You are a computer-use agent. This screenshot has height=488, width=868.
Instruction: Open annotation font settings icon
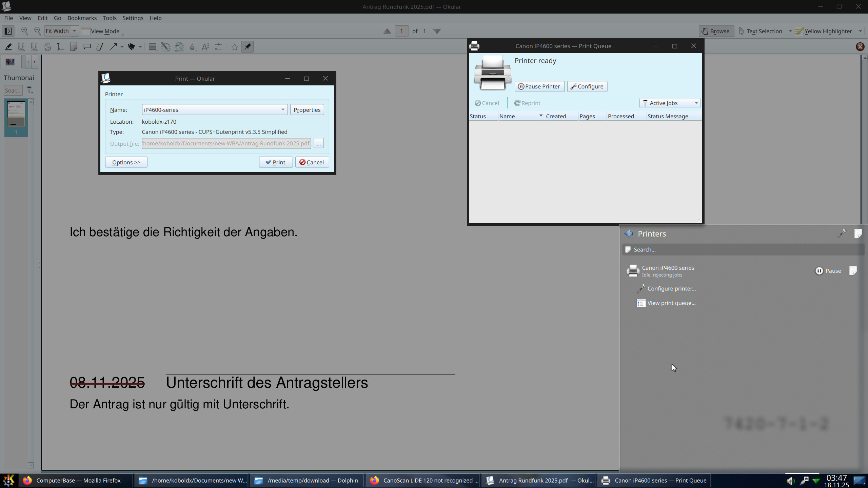tap(205, 47)
